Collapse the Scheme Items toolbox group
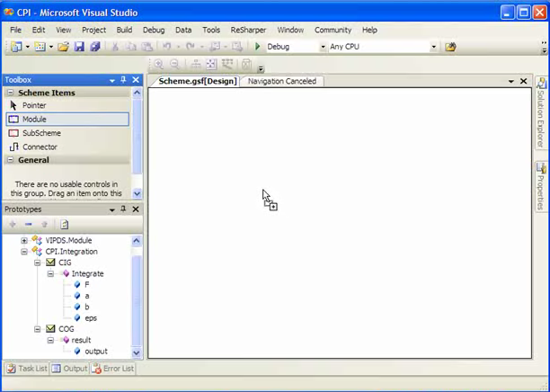Image resolution: width=550 pixels, height=392 pixels. pos(10,93)
